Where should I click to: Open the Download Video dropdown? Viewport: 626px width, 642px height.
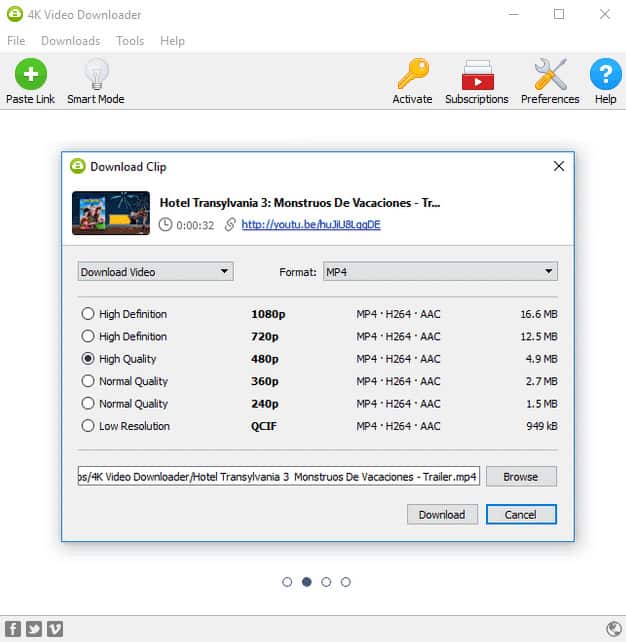pyautogui.click(x=156, y=271)
